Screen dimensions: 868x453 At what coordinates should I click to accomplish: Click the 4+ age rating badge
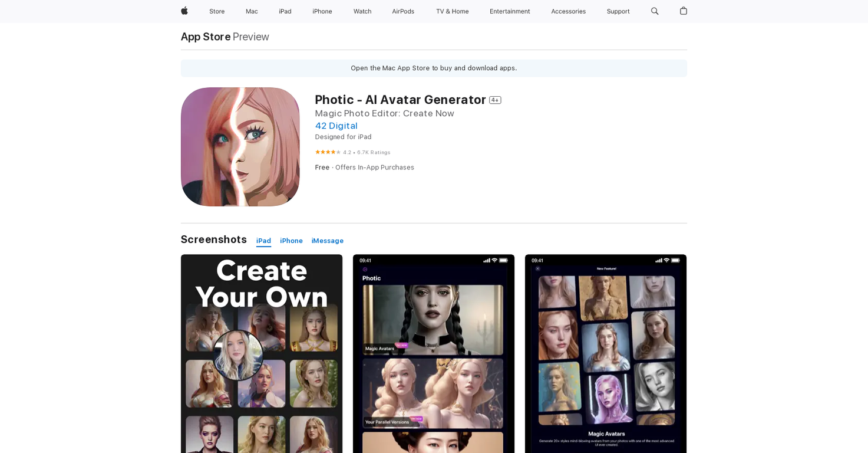point(495,100)
